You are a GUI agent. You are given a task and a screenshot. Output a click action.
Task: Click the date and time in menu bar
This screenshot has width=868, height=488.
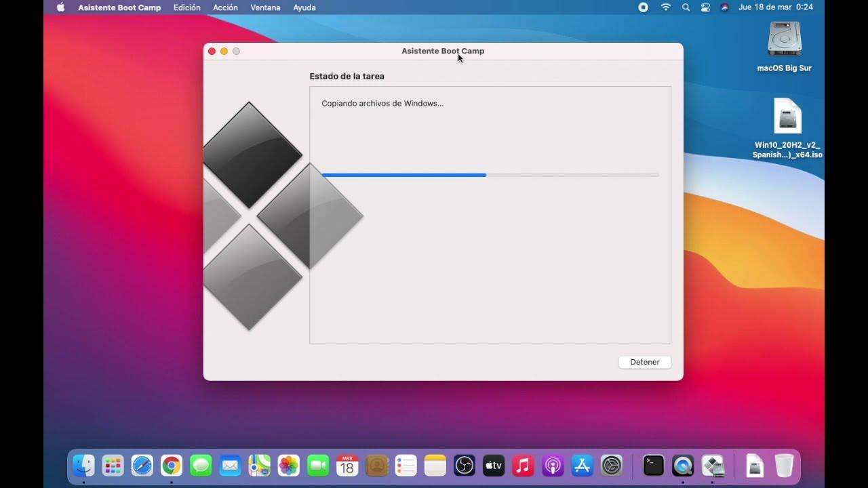[776, 7]
